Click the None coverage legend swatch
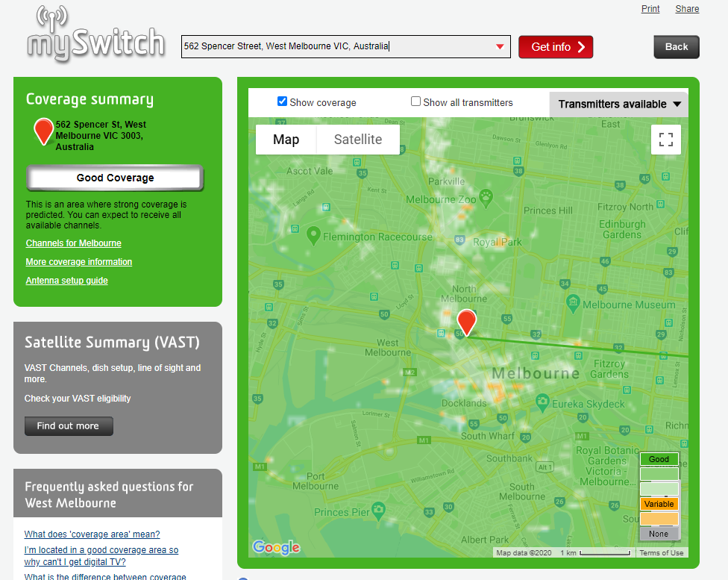728x580 pixels. click(x=659, y=534)
